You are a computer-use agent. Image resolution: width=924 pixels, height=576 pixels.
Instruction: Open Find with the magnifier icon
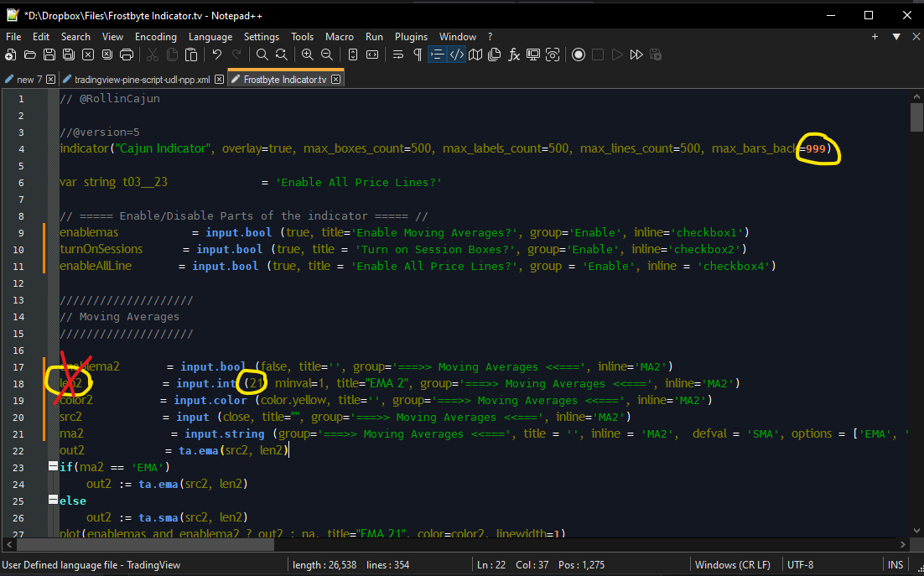click(262, 54)
